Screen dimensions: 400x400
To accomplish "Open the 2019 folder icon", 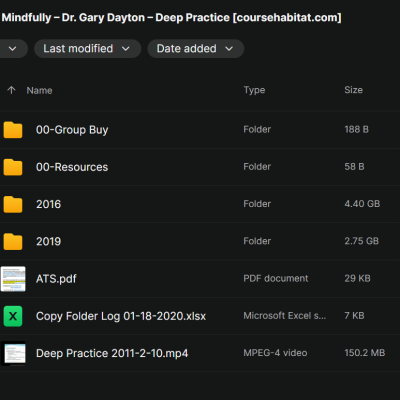I will click(13, 242).
